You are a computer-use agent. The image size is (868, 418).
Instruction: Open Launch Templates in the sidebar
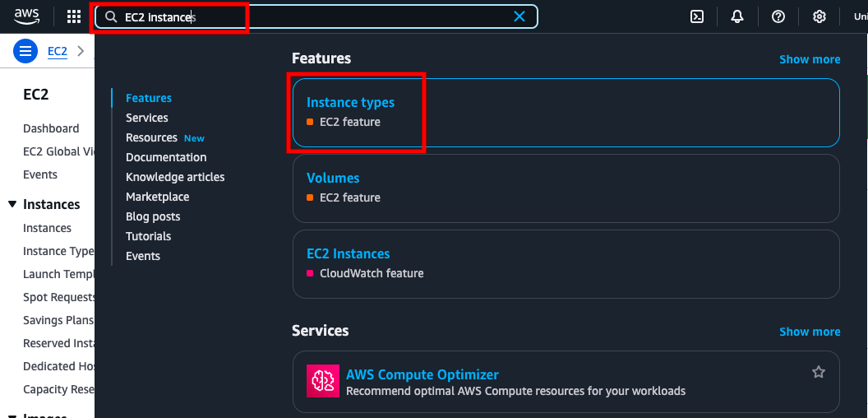(x=58, y=274)
